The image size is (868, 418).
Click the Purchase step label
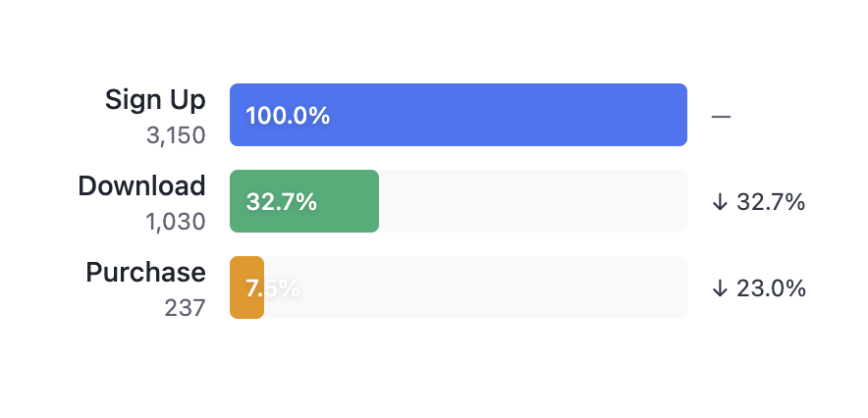[x=146, y=272]
